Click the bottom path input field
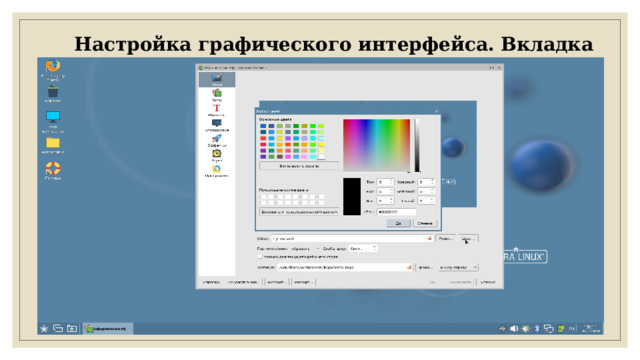640x360 pixels. 345,267
